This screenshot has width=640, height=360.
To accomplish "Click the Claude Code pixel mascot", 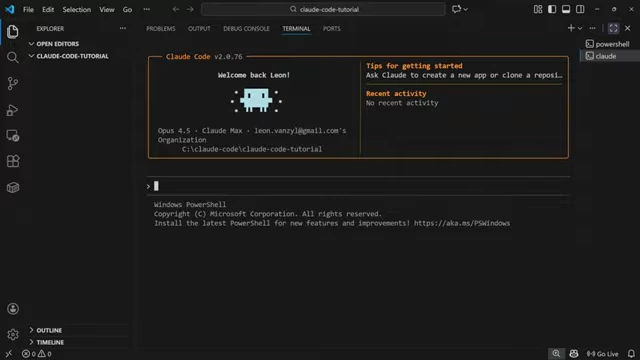I will (256, 100).
